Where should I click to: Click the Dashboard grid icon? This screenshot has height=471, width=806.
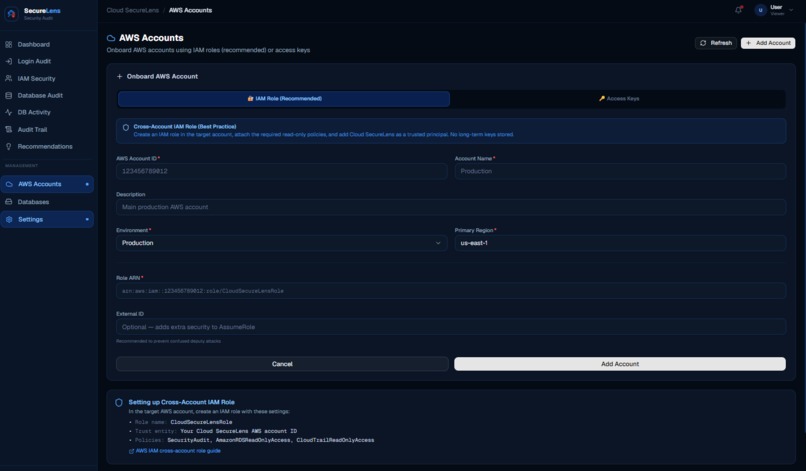point(9,44)
